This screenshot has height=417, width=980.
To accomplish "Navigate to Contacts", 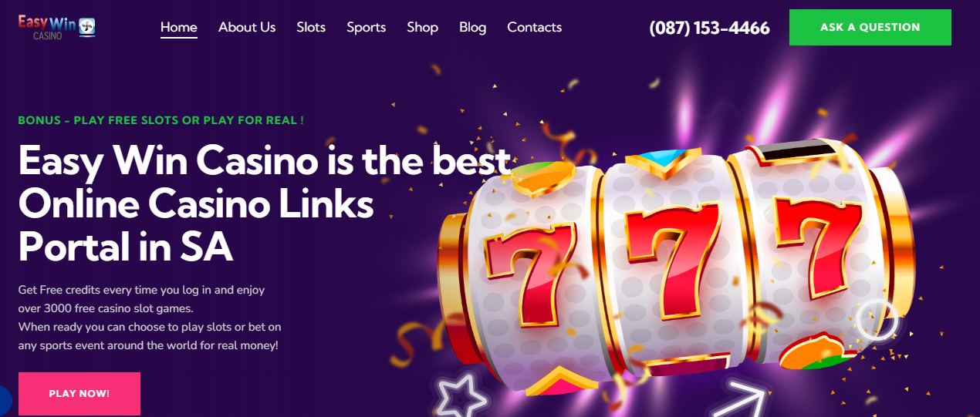I will pyautogui.click(x=534, y=27).
